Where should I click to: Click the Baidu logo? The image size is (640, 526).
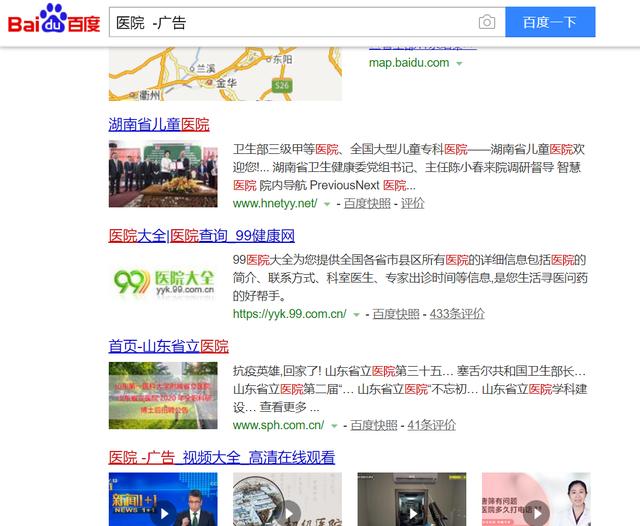[54, 19]
